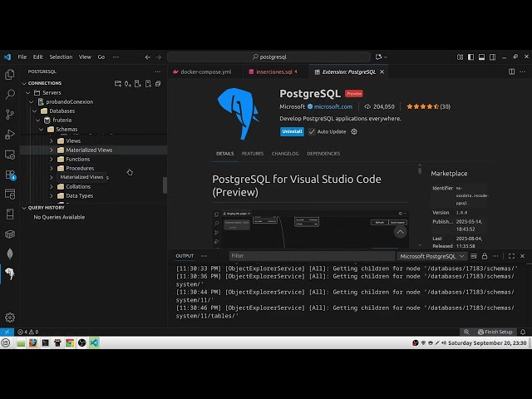Collapse the Servers node

(x=27, y=92)
